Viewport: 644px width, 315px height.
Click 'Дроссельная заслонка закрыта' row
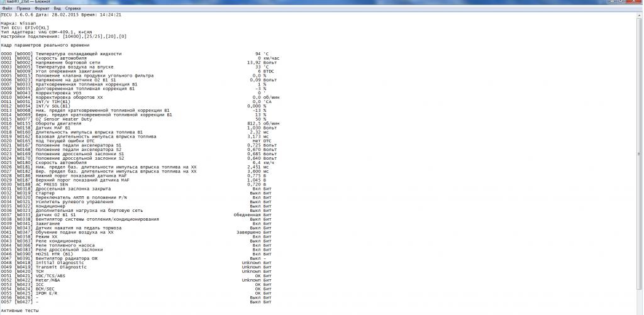point(140,189)
